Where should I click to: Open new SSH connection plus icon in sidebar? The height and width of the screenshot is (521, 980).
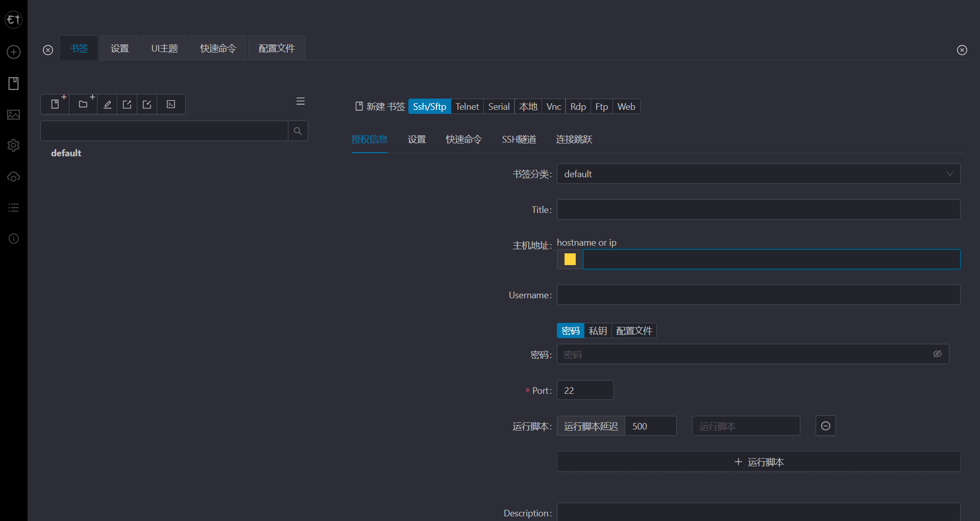pyautogui.click(x=14, y=52)
